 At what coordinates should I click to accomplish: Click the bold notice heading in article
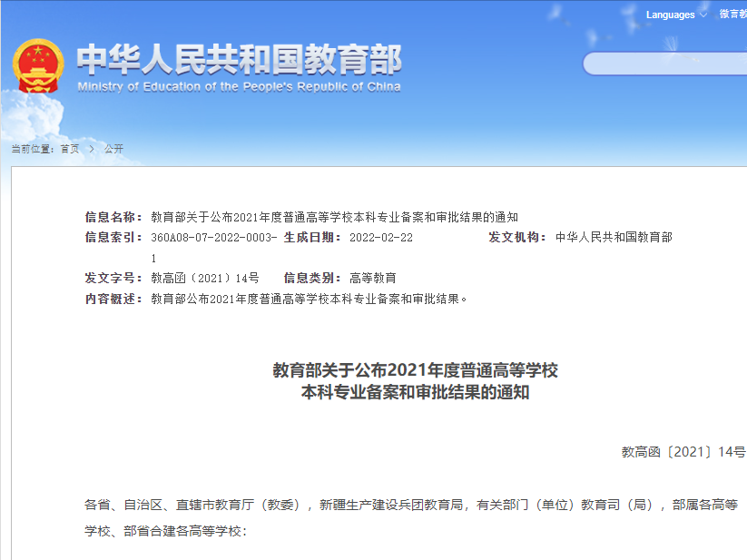point(415,381)
